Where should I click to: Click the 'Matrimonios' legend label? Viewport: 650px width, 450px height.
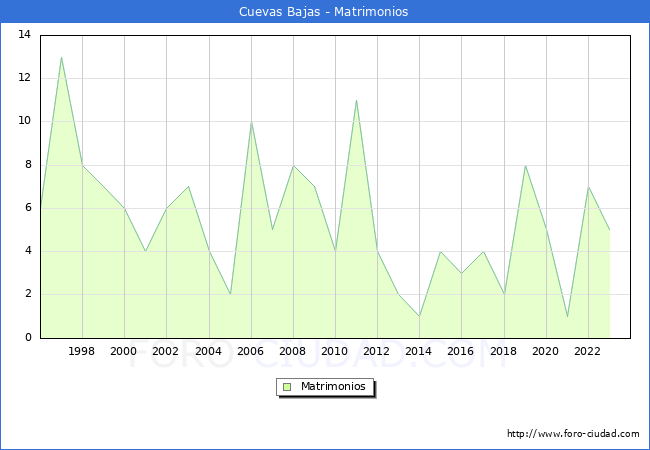333,386
